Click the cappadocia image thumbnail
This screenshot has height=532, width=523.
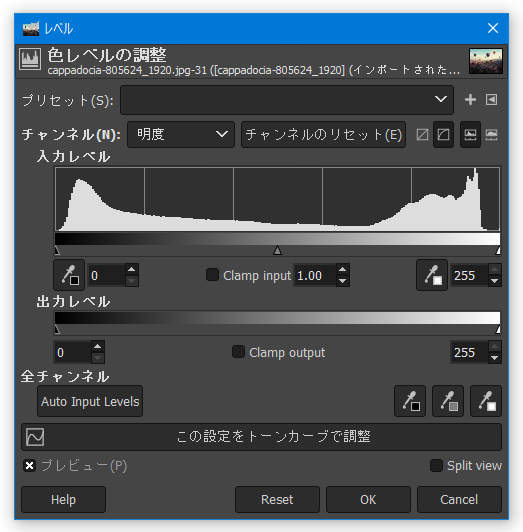click(486, 61)
